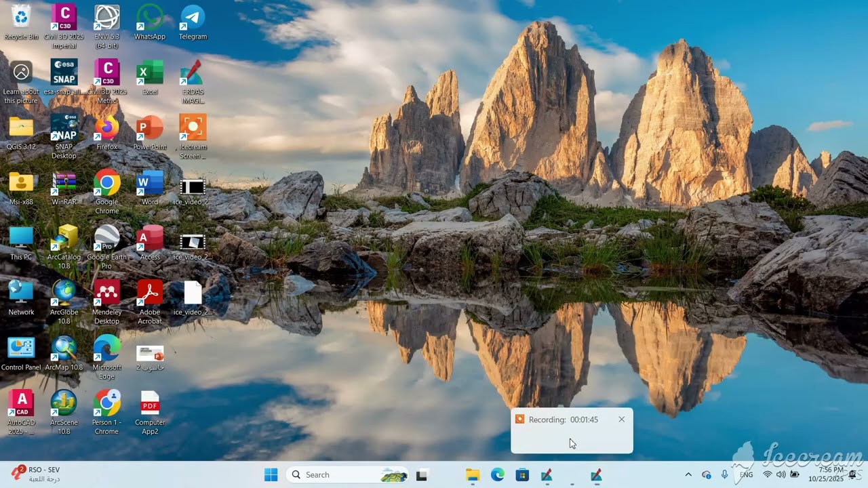The width and height of the screenshot is (868, 488).
Task: Open the Telegram desktop shortcut
Action: point(193,22)
